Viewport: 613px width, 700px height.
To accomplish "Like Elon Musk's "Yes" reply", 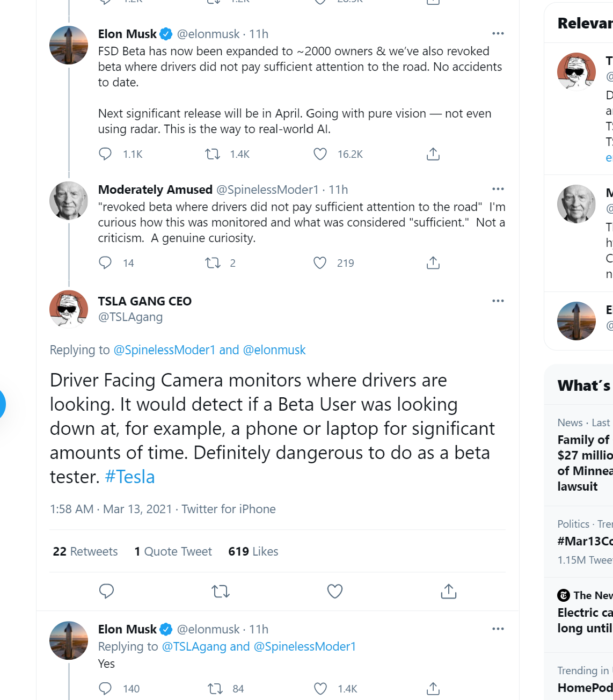I will pos(320,689).
